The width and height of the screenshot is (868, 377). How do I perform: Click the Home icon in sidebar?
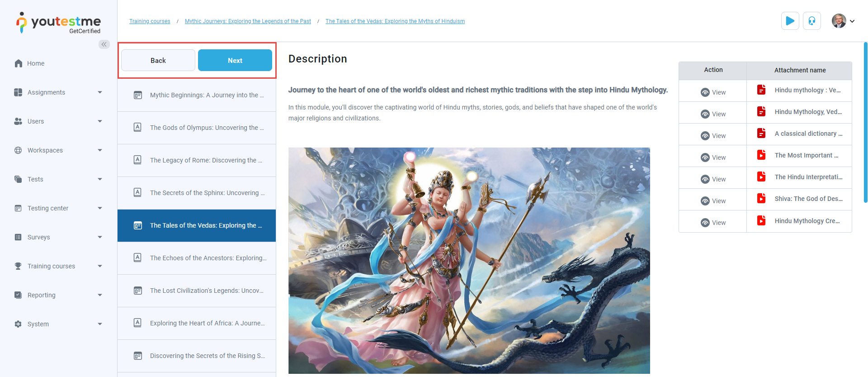[18, 63]
